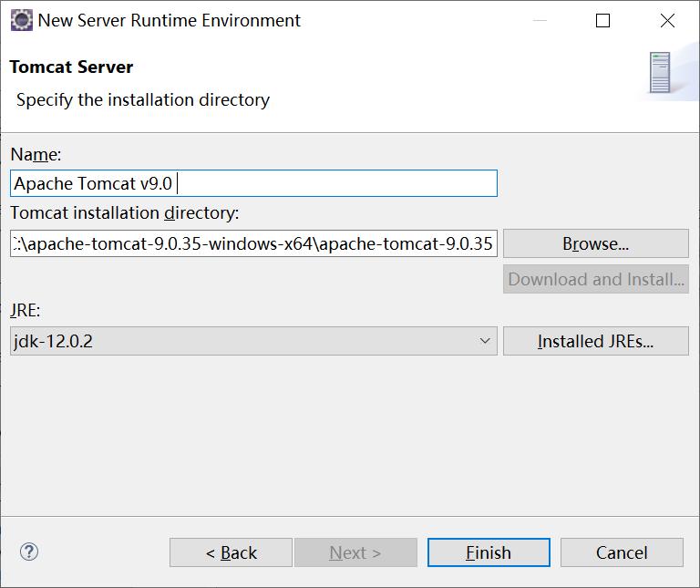700x588 pixels.
Task: Click 'Specify the installation directory' text
Action: [x=143, y=100]
